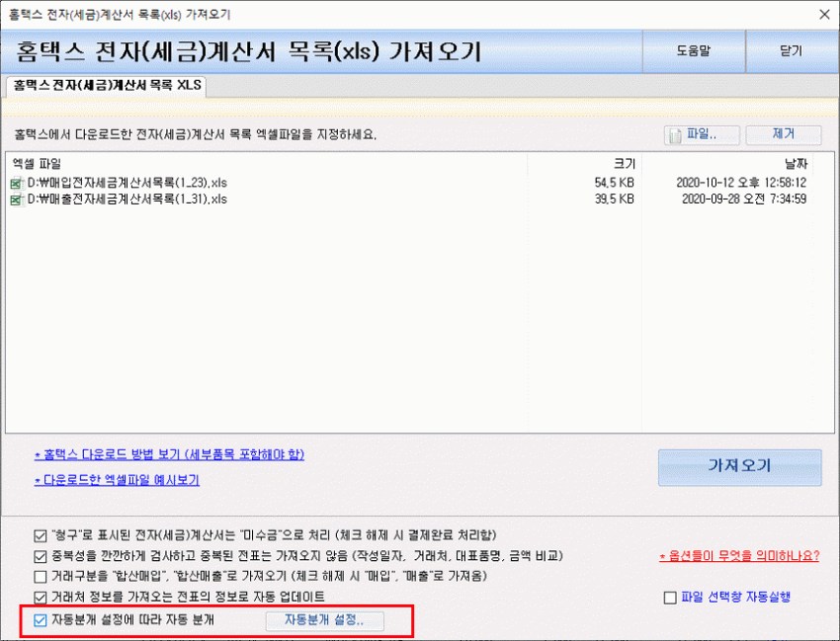Screen dimensions: 840x641
Task: Click date 2020-10-12 오후 12:58:12
Action: pyautogui.click(x=741, y=183)
